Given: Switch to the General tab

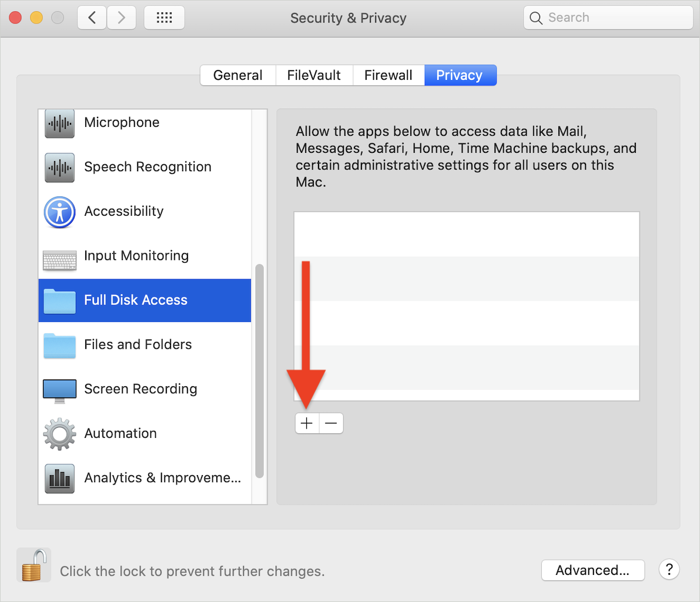Looking at the screenshot, I should [237, 75].
